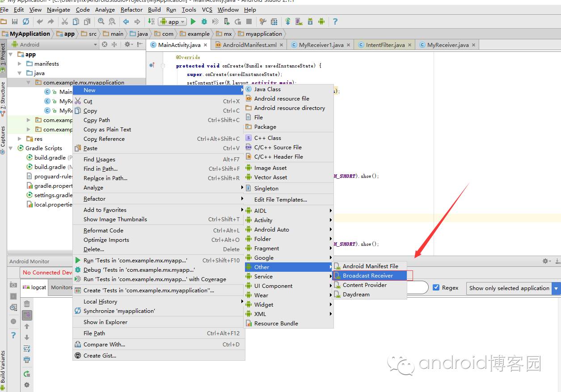This screenshot has height=392, width=561.
Task: Run the app with green play icon
Action: click(193, 21)
